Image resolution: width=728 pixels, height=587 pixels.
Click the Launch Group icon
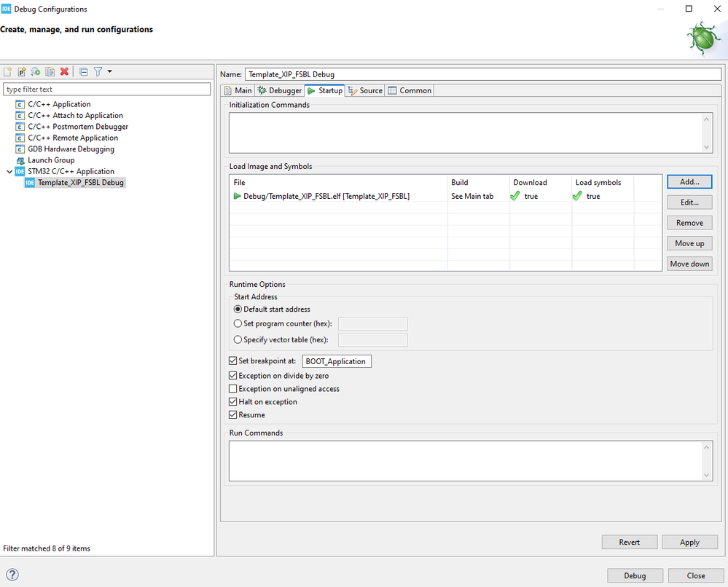[20, 160]
